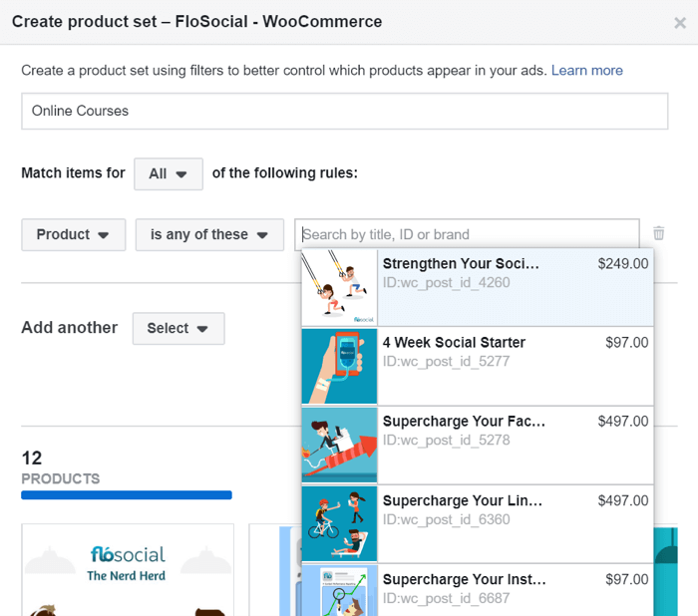The height and width of the screenshot is (616, 698).
Task: Click the blue 12 products progress bar
Action: [127, 494]
